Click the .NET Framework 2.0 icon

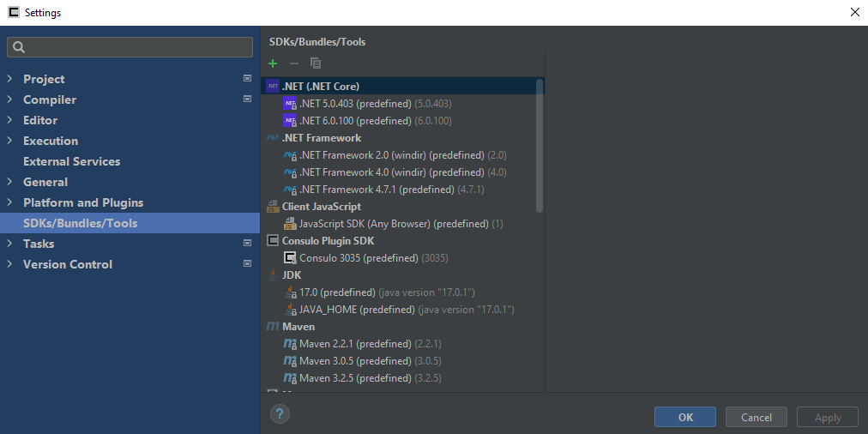point(290,155)
